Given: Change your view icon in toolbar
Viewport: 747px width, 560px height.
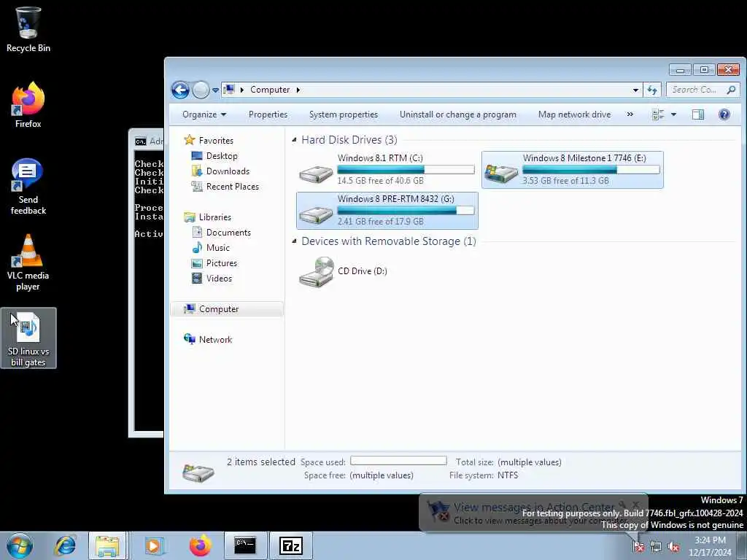Looking at the screenshot, I should tap(658, 114).
